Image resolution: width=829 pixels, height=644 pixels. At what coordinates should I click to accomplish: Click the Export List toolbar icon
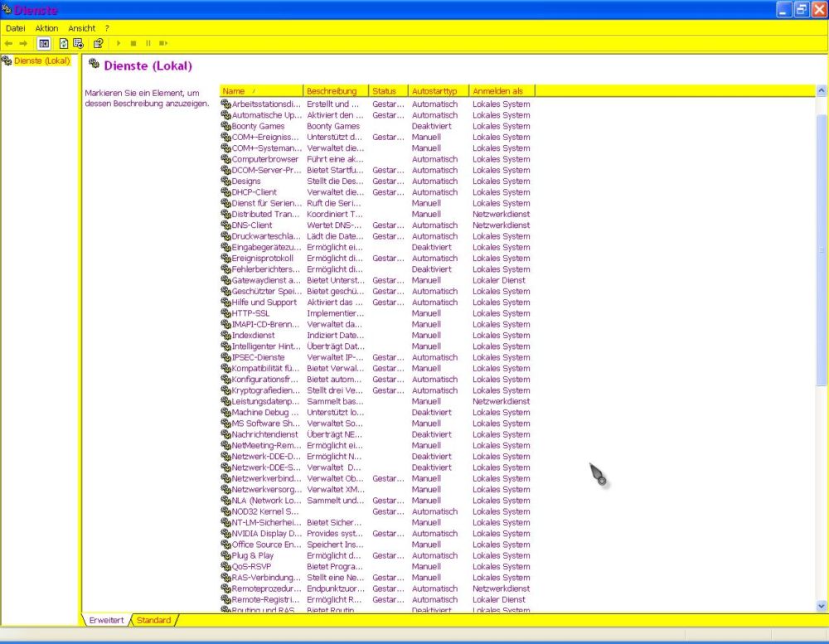pos(79,43)
